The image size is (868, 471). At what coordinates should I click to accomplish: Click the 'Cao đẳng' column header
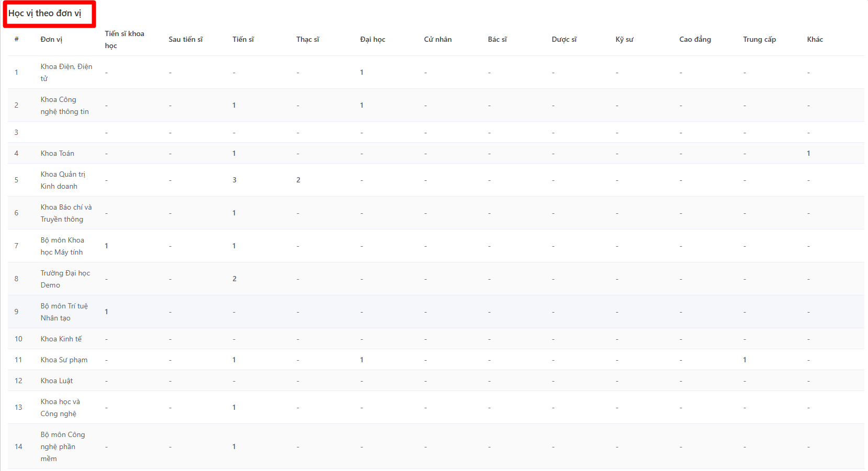point(695,40)
